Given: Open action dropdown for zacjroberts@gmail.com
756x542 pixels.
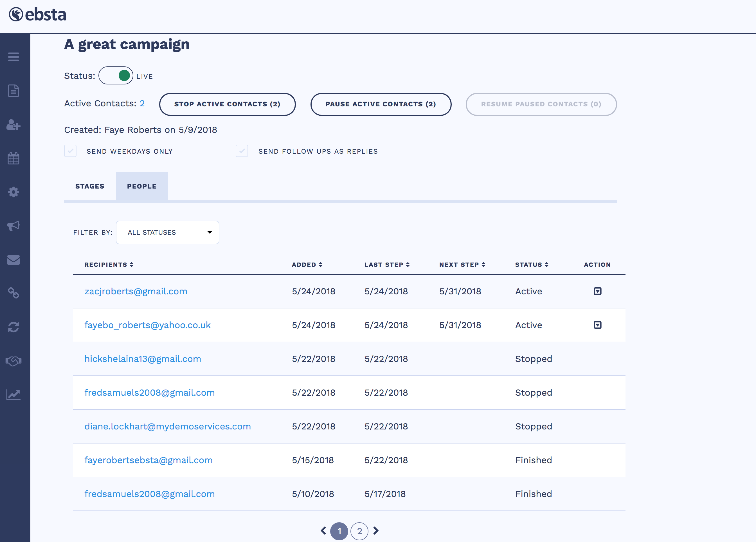Looking at the screenshot, I should click(597, 291).
